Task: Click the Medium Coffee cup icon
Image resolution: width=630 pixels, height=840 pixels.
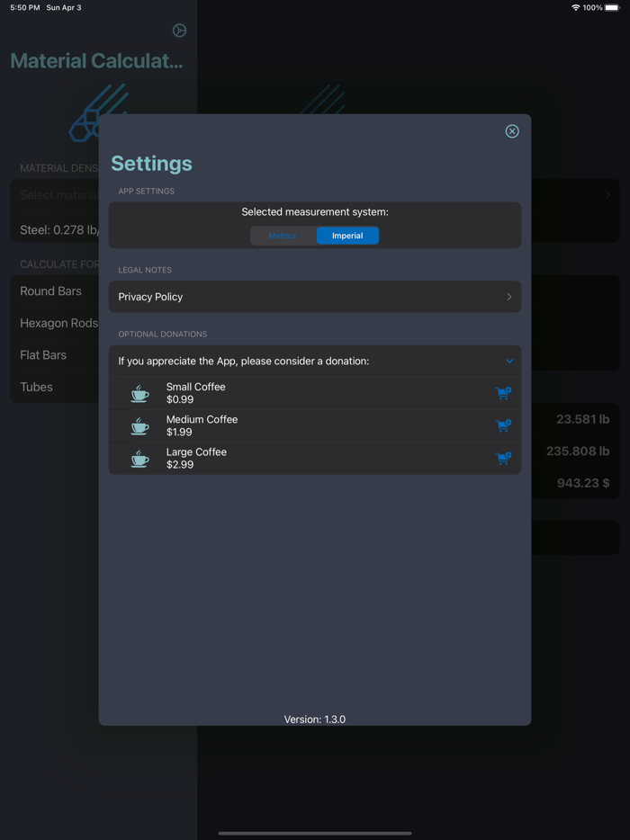Action: point(139,426)
